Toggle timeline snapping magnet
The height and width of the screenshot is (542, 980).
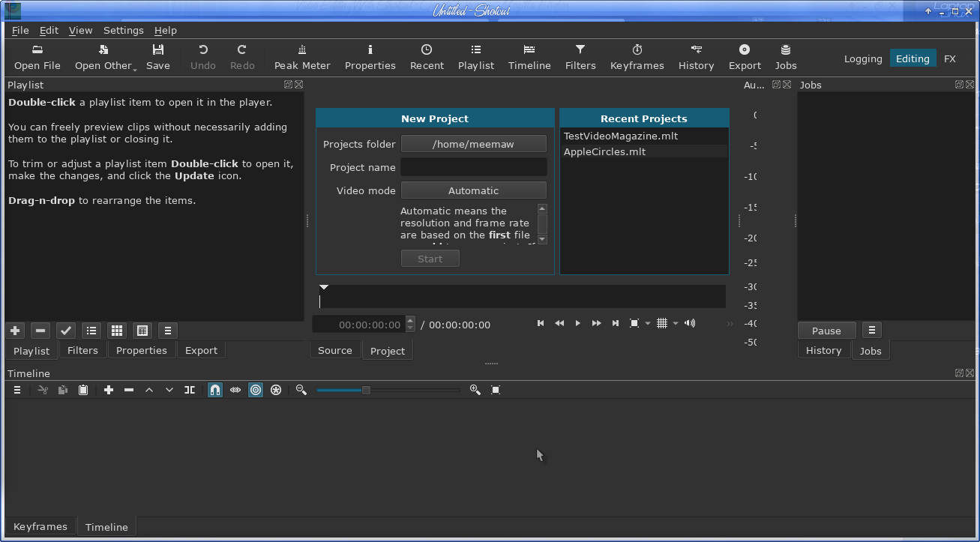(x=215, y=390)
